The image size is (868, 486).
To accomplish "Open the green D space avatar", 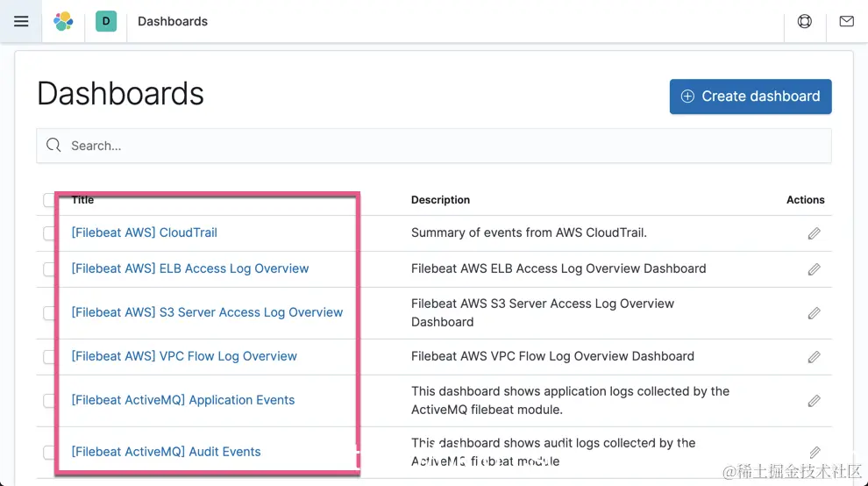I will coord(106,21).
